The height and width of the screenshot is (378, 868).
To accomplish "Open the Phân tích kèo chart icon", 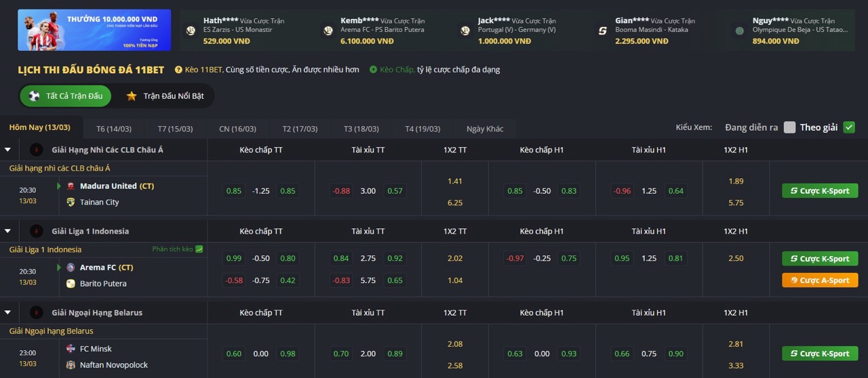I will (199, 249).
